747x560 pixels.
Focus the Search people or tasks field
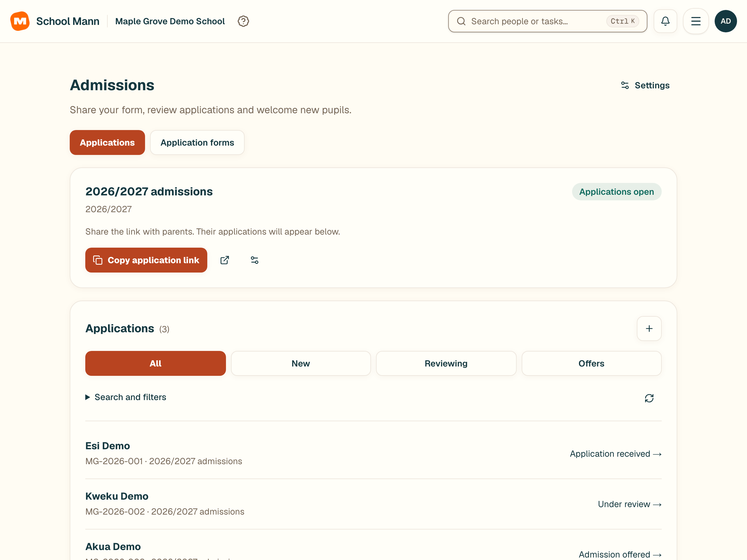[547, 21]
